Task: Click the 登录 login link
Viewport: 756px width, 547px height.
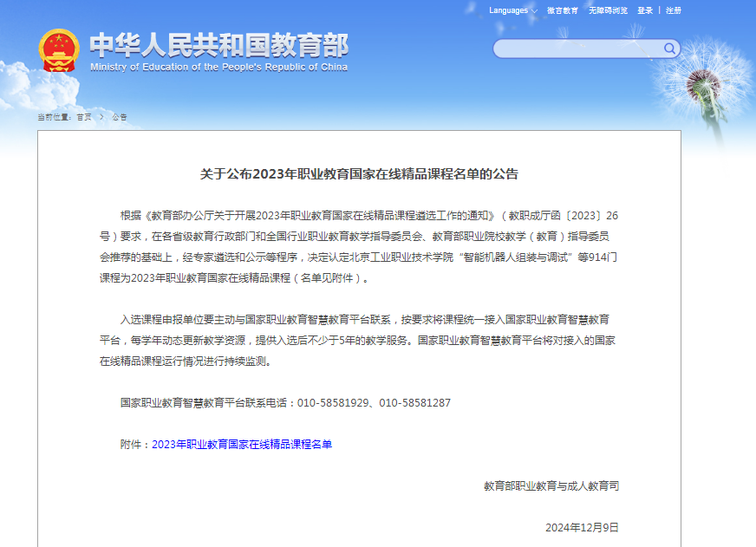Action: (x=645, y=10)
